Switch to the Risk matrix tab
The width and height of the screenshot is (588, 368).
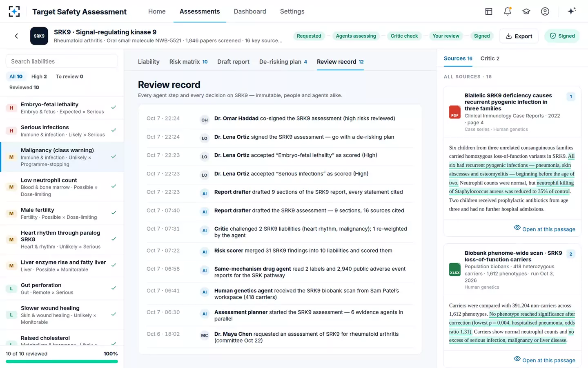click(189, 62)
